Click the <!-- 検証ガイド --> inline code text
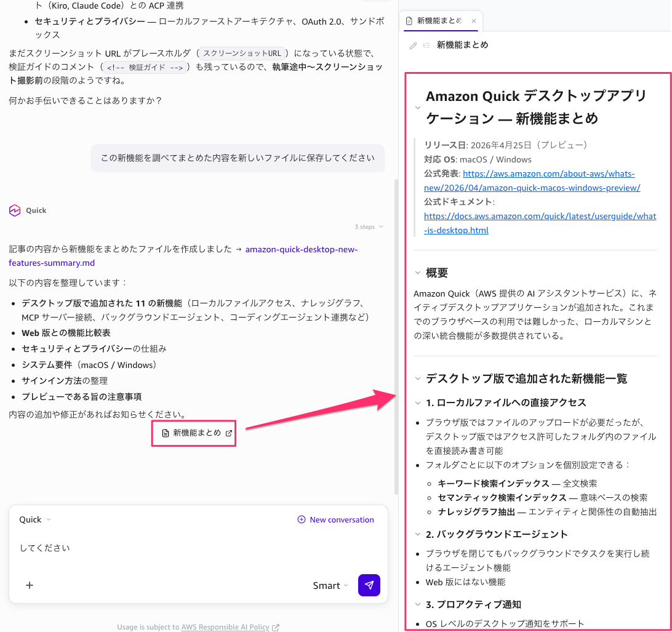Screen dimensions: 672x632 (145, 67)
